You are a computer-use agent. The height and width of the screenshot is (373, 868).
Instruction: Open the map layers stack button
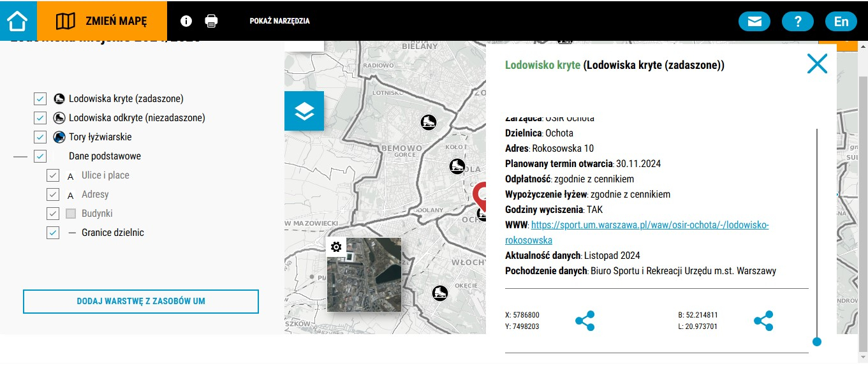304,111
